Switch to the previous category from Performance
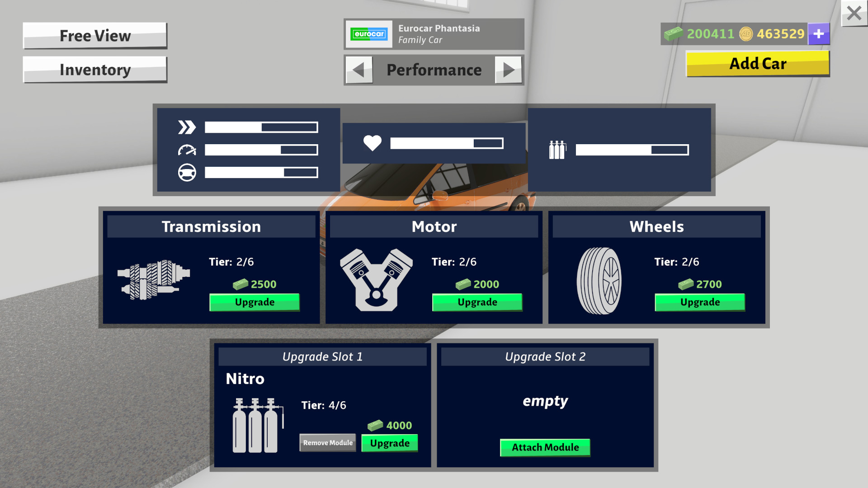This screenshot has width=868, height=488. [x=359, y=70]
